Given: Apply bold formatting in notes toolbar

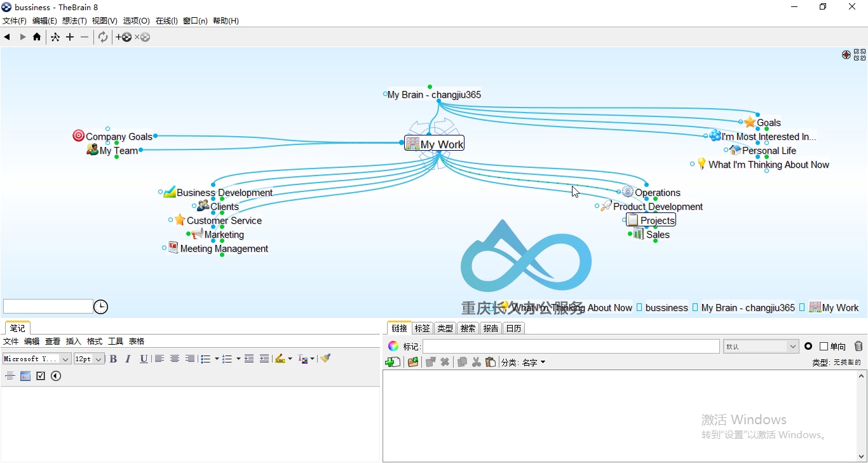Looking at the screenshot, I should [113, 359].
